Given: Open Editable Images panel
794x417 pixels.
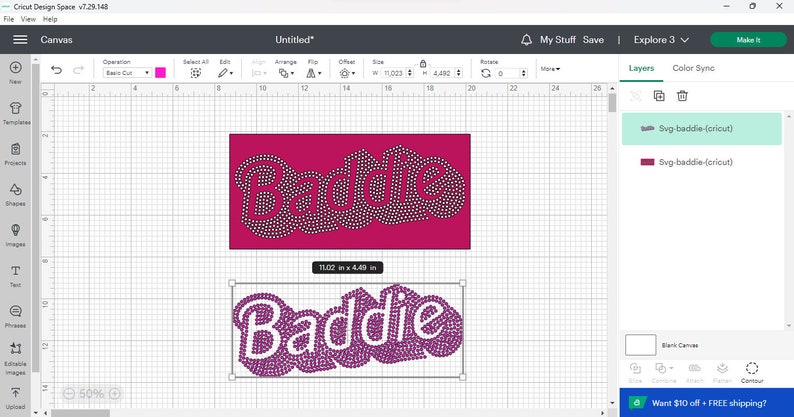Looking at the screenshot, I should (x=15, y=358).
